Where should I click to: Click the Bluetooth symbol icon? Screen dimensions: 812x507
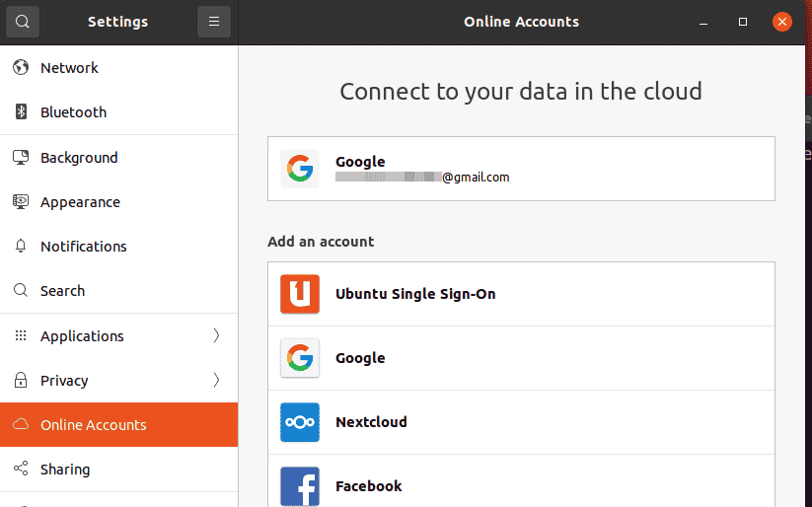point(21,111)
